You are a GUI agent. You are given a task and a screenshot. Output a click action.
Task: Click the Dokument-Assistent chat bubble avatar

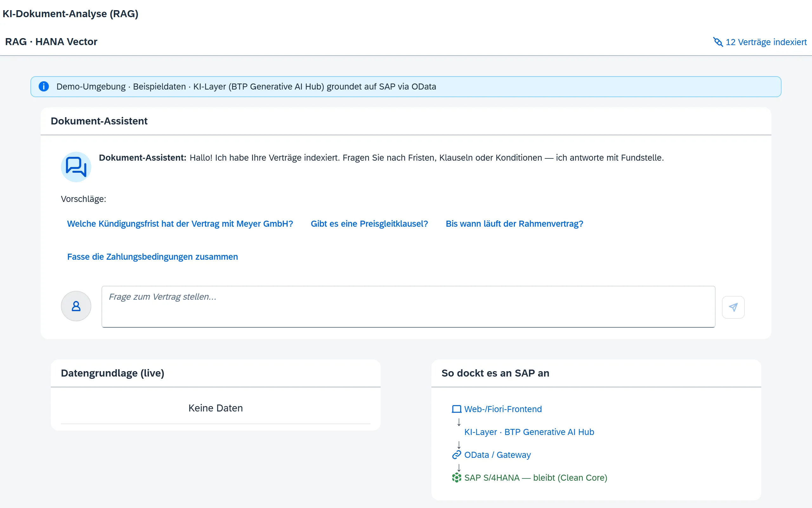[x=76, y=167]
